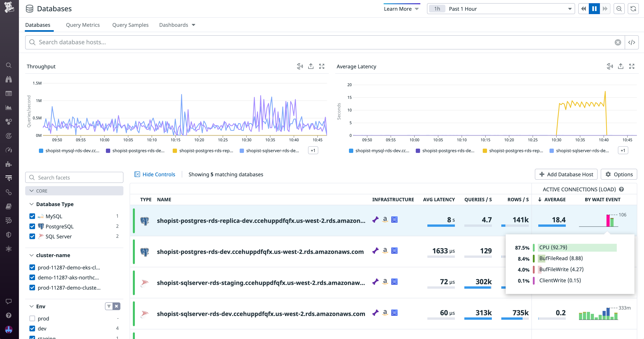Collapse the Database Type facet section
The width and height of the screenshot is (644, 339).
coord(31,204)
